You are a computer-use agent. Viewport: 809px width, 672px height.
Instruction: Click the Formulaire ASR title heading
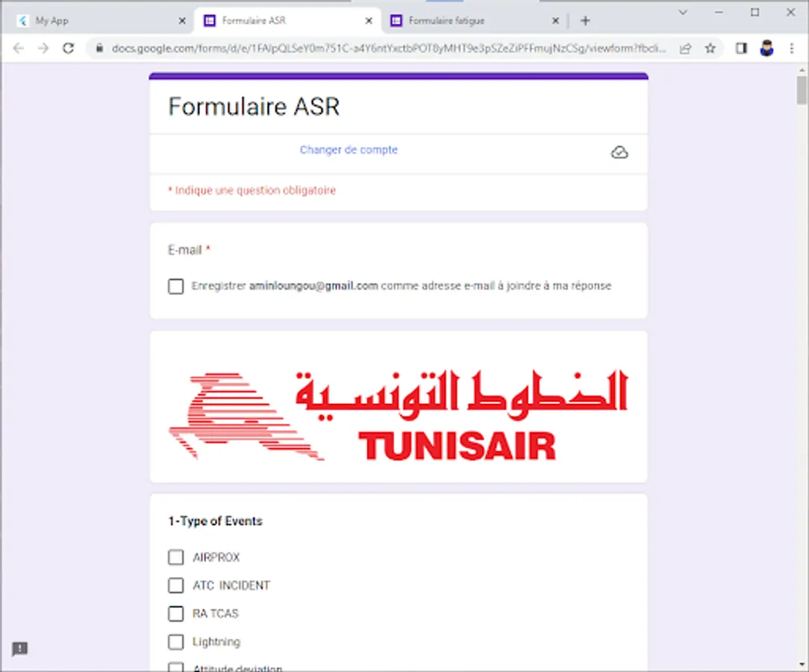(x=254, y=107)
